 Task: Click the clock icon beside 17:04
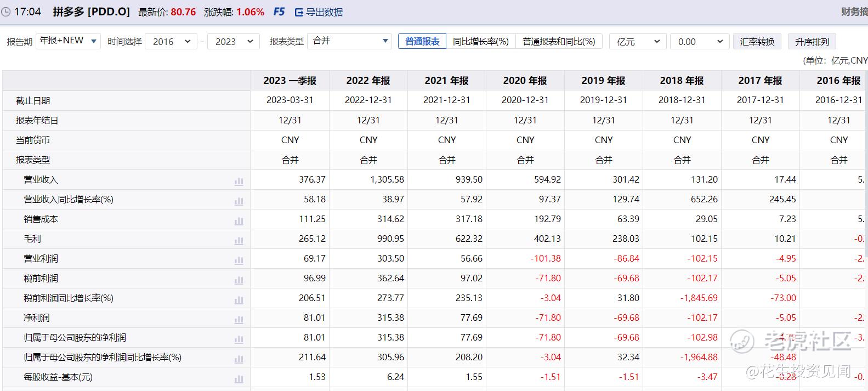click(x=5, y=12)
